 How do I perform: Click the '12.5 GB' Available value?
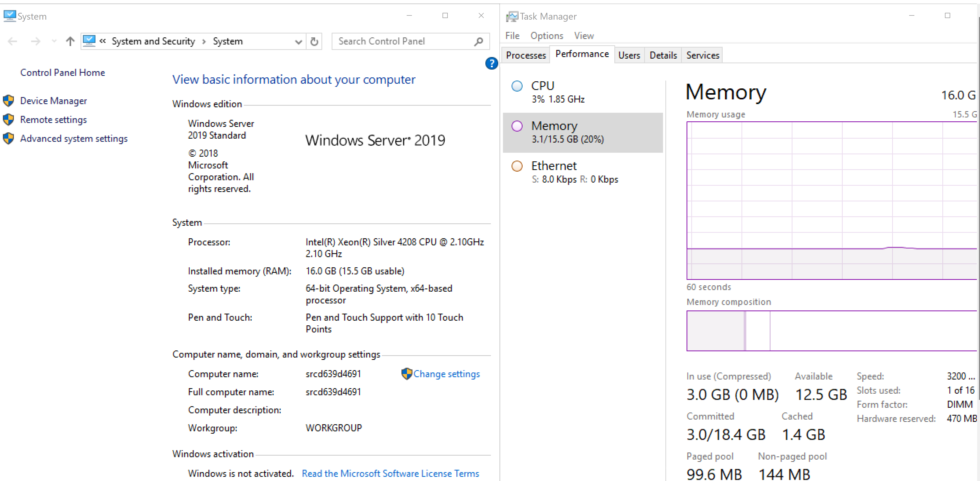pos(821,395)
